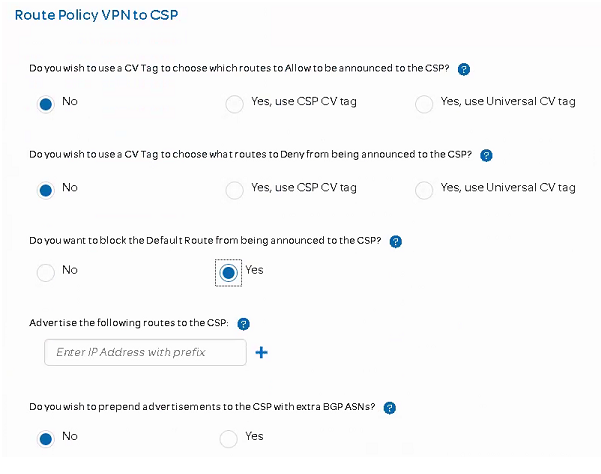Viewport: 601px width, 474px height.
Task: Click help icon beside Allow CV Tag question
Action: point(464,69)
